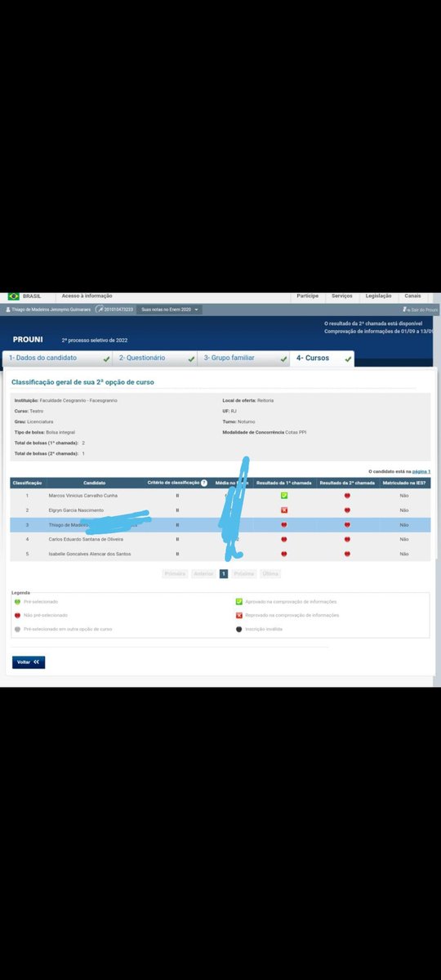This screenshot has height=980, width=441.
Task: Click checkmark icon on Dados do candidato tab
Action: (107, 359)
